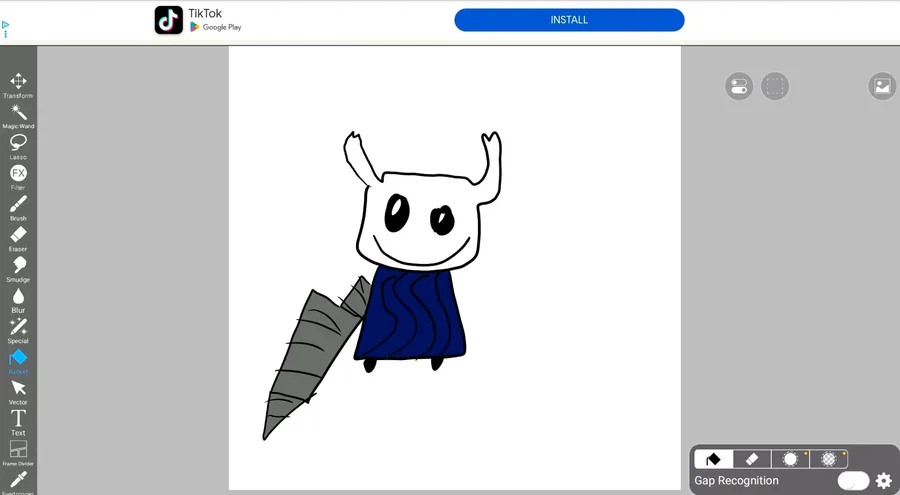Select the Smudge tool
Image resolution: width=900 pixels, height=495 pixels.
click(18, 270)
